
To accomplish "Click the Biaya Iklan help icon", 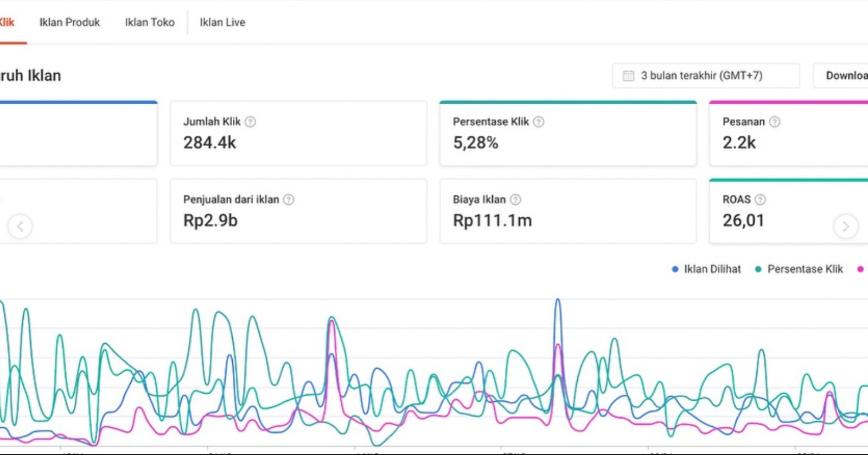I will (515, 199).
